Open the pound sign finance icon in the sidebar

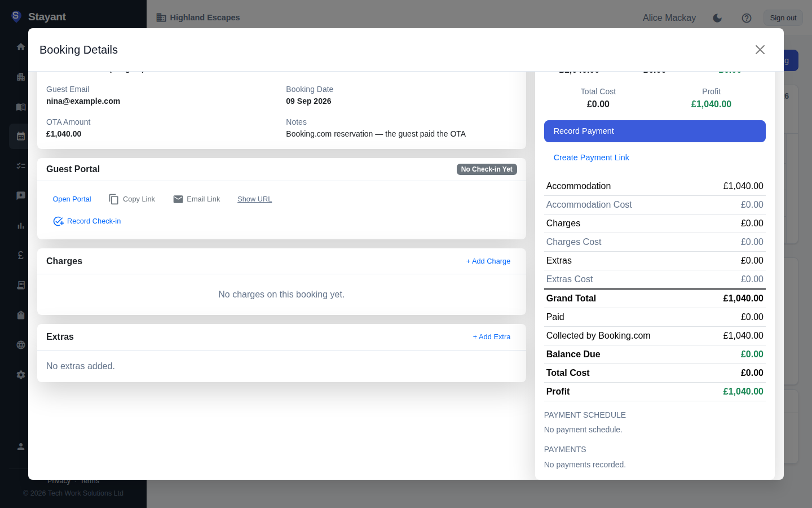(x=21, y=255)
